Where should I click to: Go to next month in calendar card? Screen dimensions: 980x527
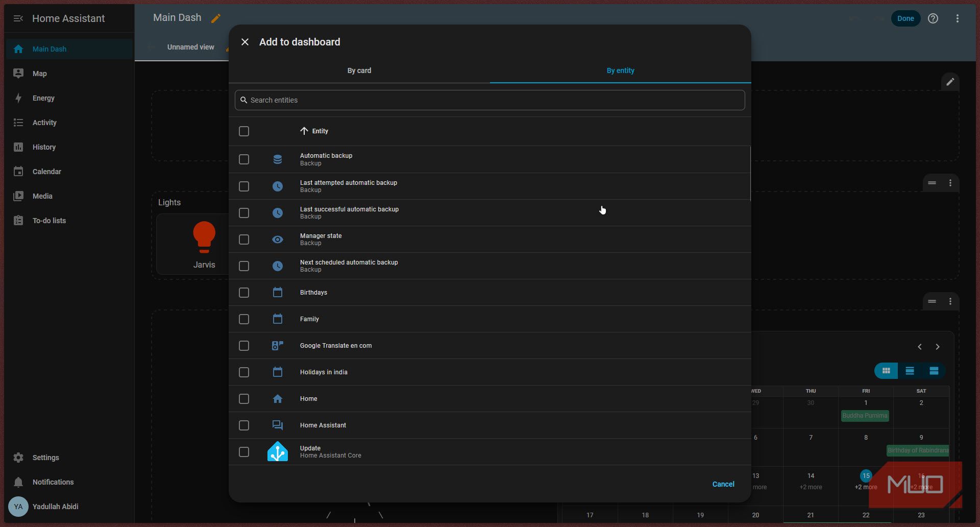coord(938,347)
